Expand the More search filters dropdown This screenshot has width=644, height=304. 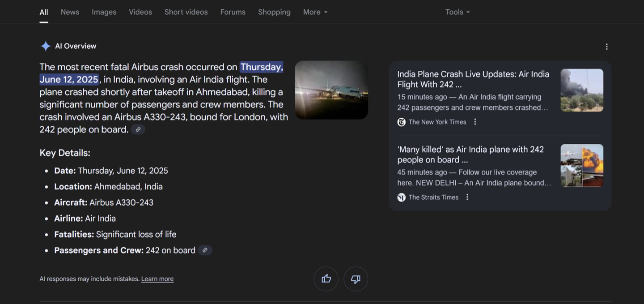pyautogui.click(x=315, y=12)
